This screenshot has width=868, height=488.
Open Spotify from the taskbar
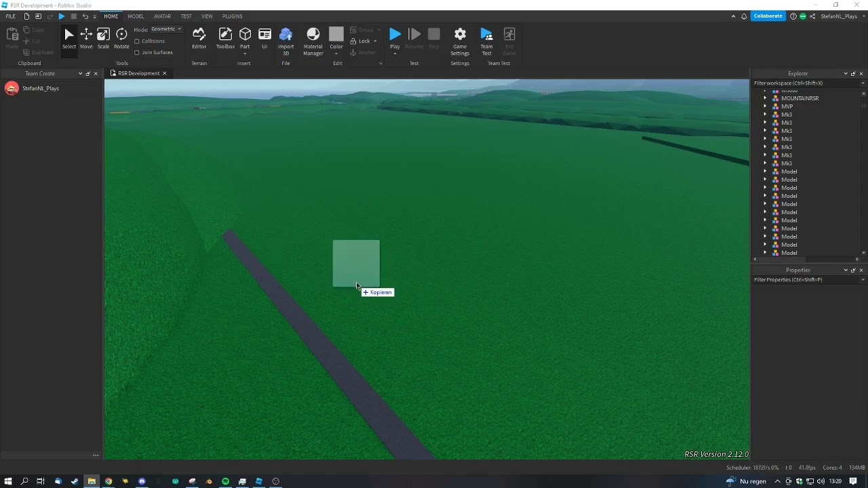(x=225, y=481)
